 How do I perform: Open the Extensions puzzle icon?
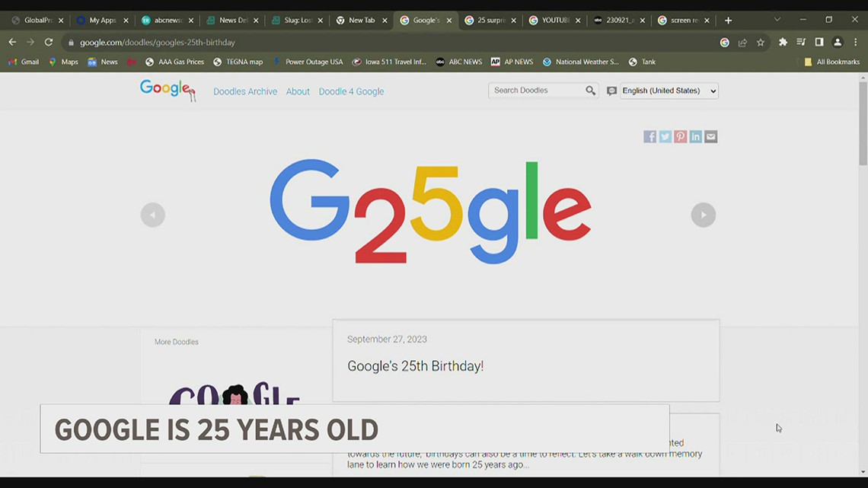(783, 42)
